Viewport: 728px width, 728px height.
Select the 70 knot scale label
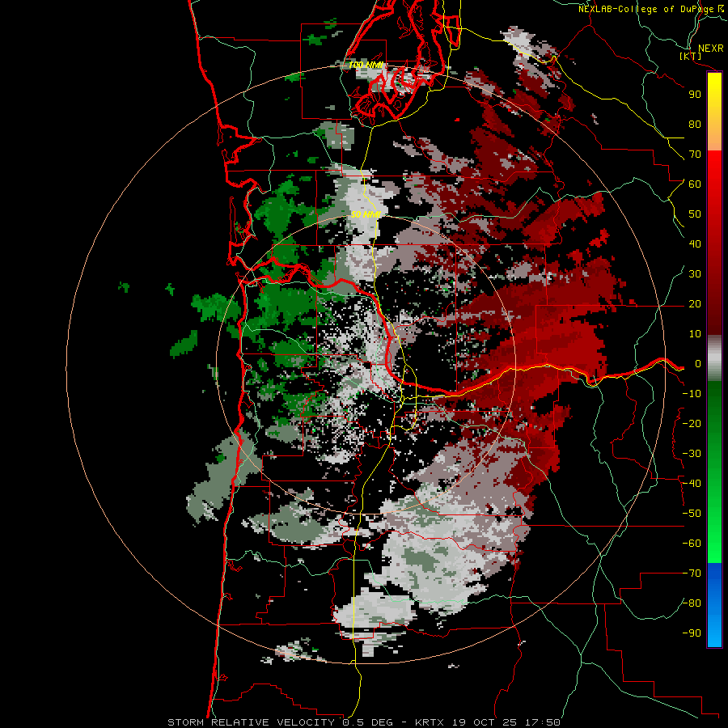pyautogui.click(x=695, y=154)
